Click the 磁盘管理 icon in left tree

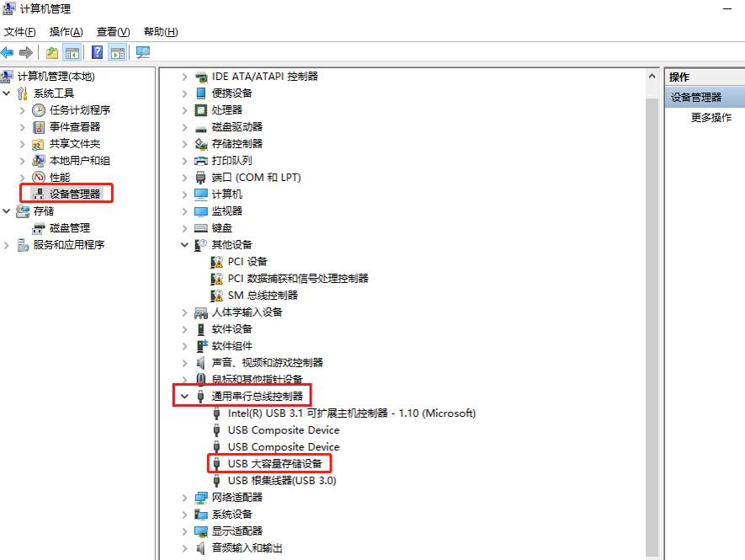coord(39,228)
